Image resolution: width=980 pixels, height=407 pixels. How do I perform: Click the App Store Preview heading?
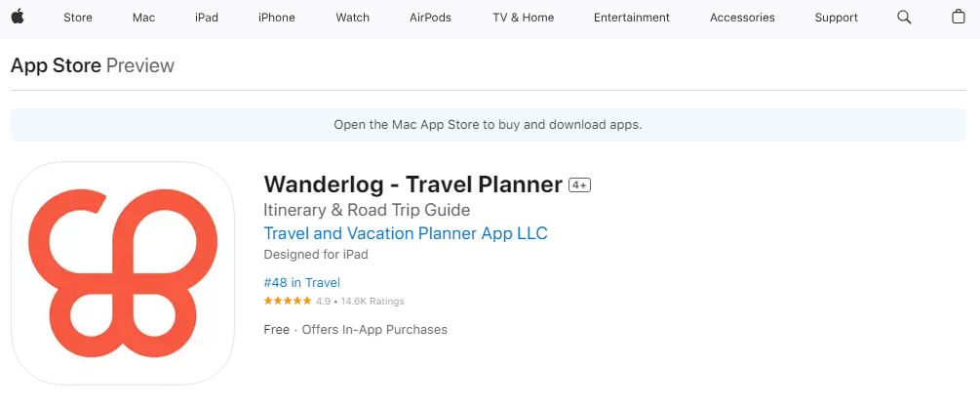[93, 65]
